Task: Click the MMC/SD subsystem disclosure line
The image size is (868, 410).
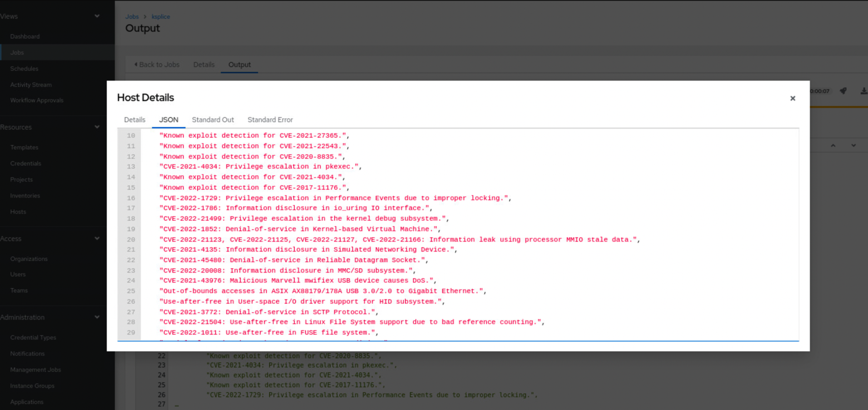Action: tap(288, 271)
